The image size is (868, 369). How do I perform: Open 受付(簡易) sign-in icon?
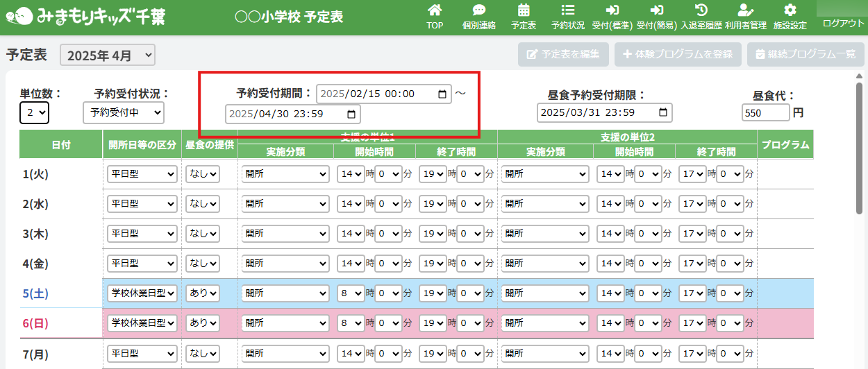[656, 11]
